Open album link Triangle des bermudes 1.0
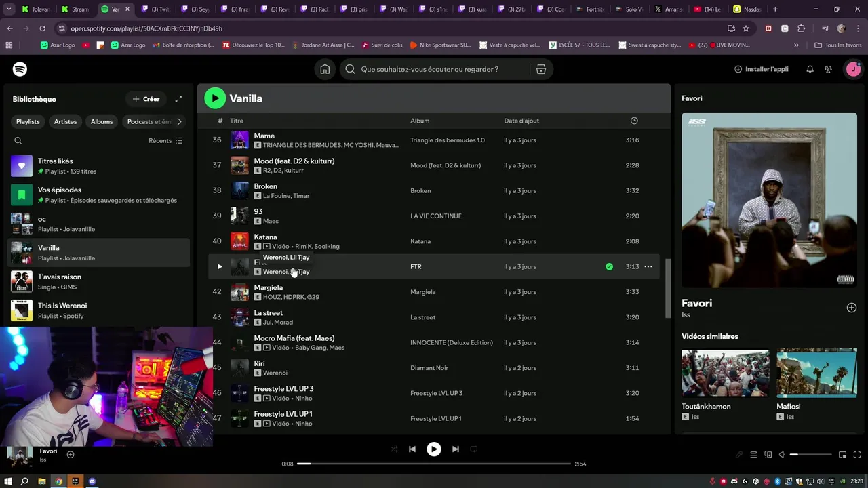868x488 pixels. [448, 140]
